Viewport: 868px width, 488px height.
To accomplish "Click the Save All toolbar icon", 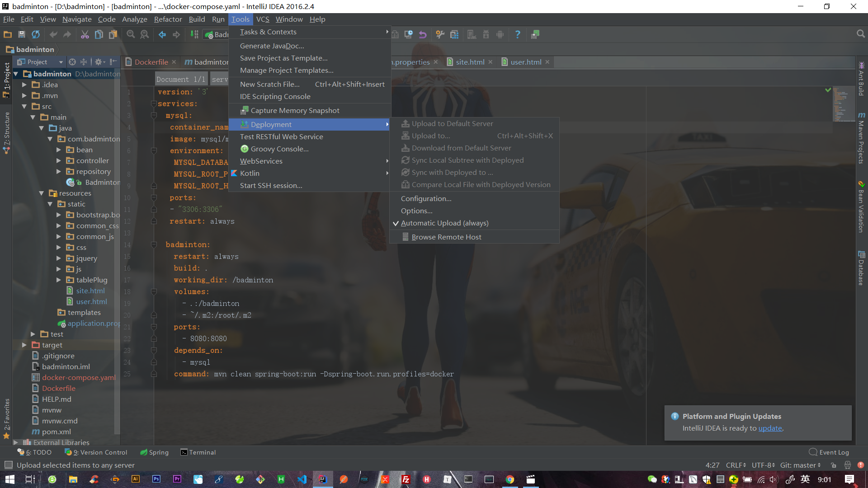I will pyautogui.click(x=21, y=34).
